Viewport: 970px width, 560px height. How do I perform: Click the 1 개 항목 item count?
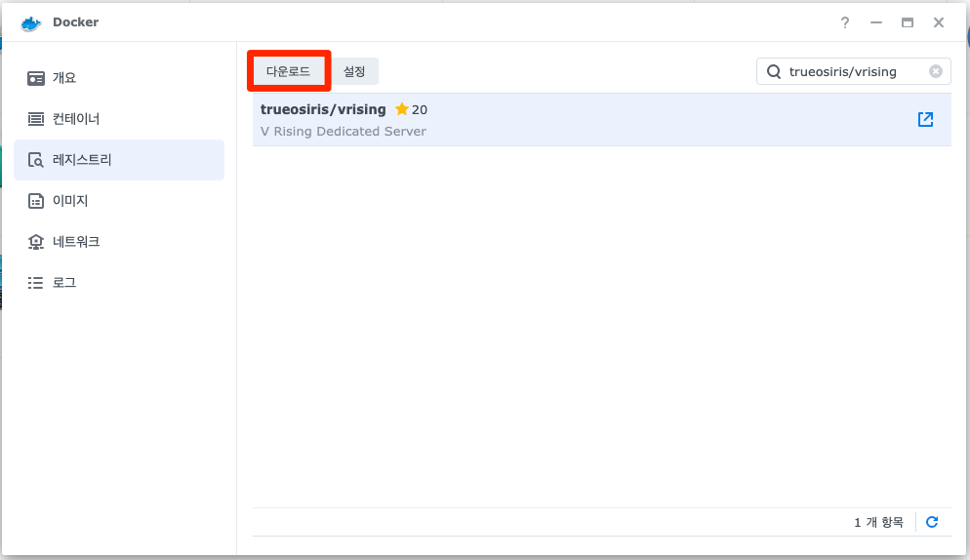pyautogui.click(x=878, y=522)
